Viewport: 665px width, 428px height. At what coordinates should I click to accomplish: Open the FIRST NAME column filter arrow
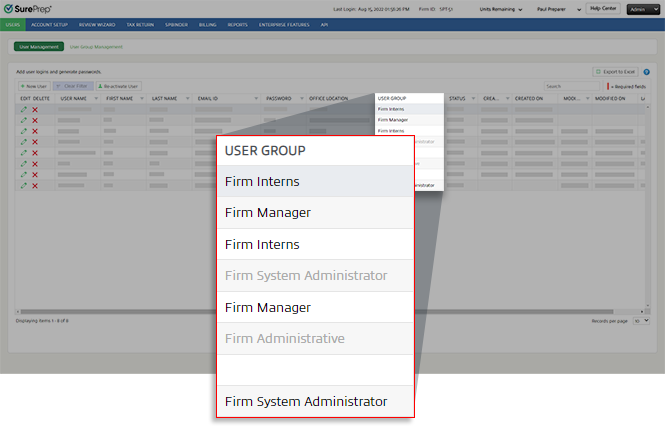(142, 98)
